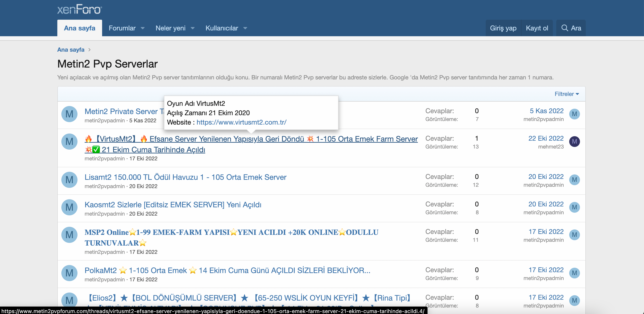
Task: Click author avatar beside Kaosmt2 thread
Action: click(x=69, y=207)
